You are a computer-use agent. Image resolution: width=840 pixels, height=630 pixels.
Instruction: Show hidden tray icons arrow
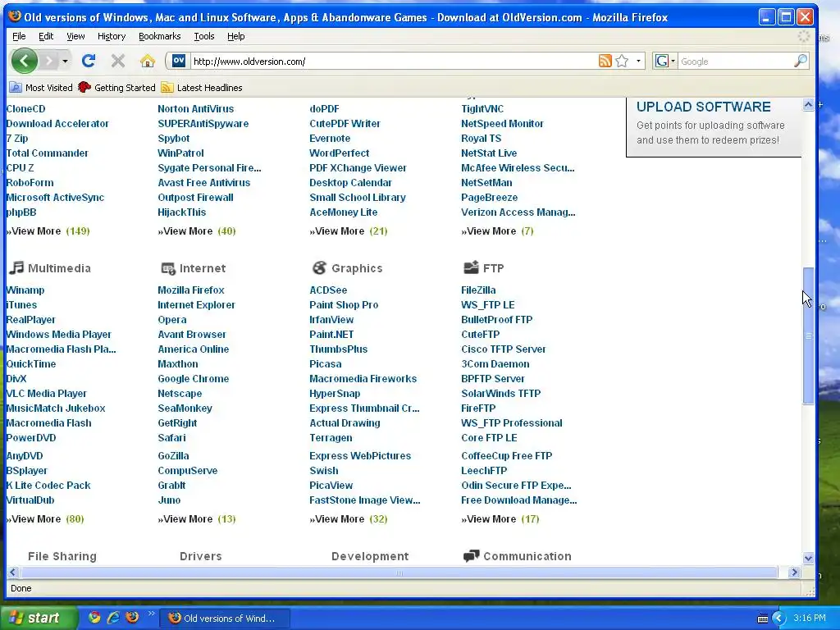[x=778, y=619]
